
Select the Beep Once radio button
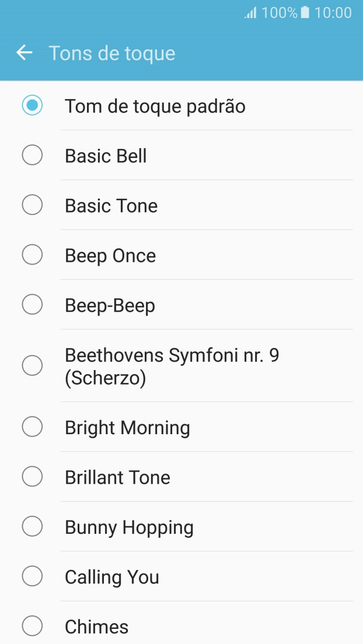(32, 255)
